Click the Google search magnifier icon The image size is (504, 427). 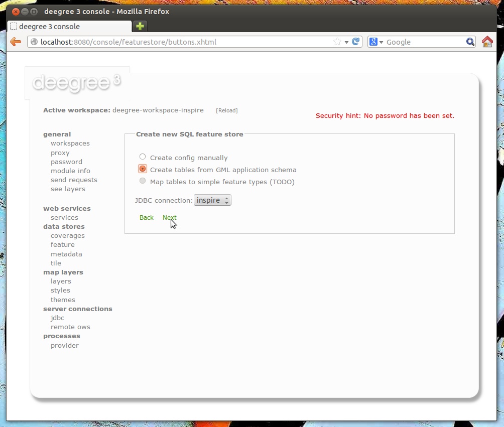(x=469, y=42)
